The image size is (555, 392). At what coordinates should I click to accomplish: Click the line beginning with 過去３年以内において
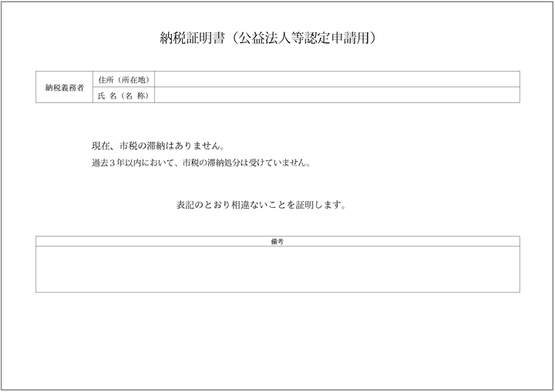click(x=200, y=163)
